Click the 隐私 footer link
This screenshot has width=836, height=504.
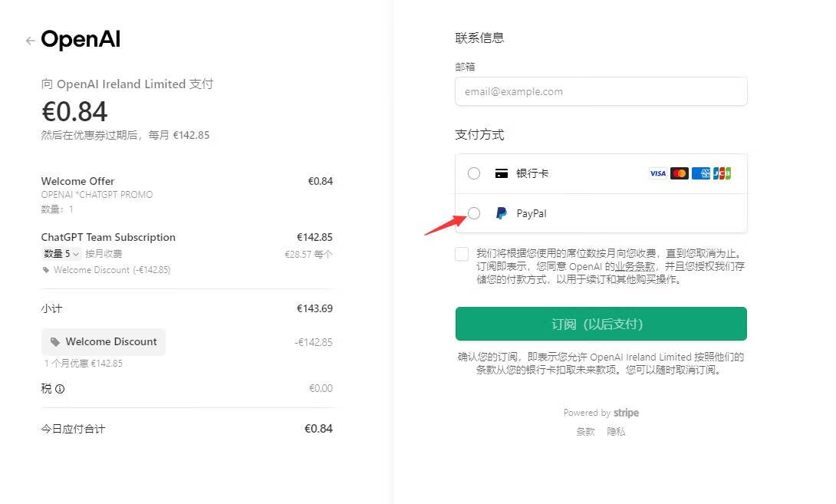click(x=616, y=431)
